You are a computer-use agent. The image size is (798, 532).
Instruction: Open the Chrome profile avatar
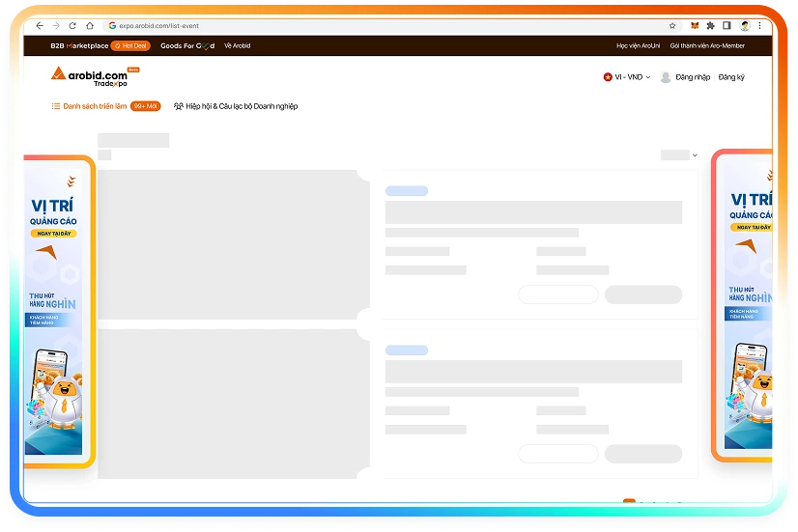746,26
